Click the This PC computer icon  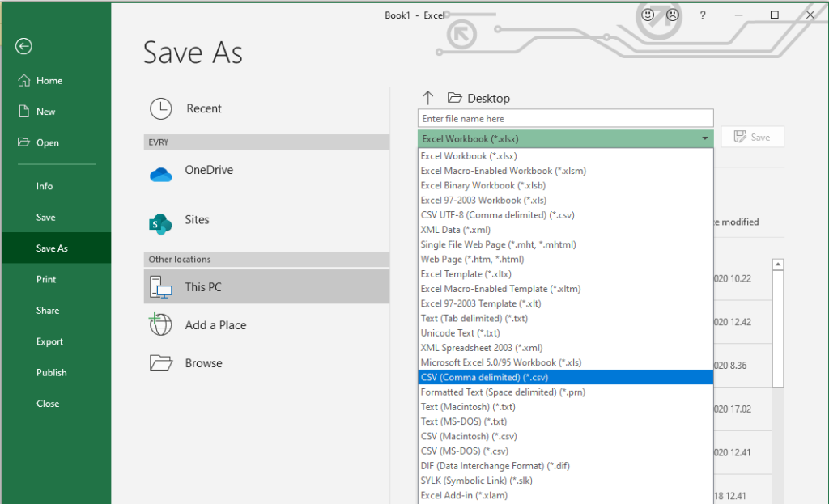point(161,287)
